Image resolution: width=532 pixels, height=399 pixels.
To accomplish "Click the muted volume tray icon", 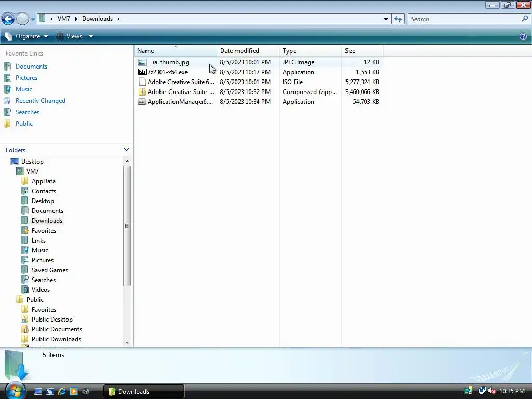I will click(491, 391).
